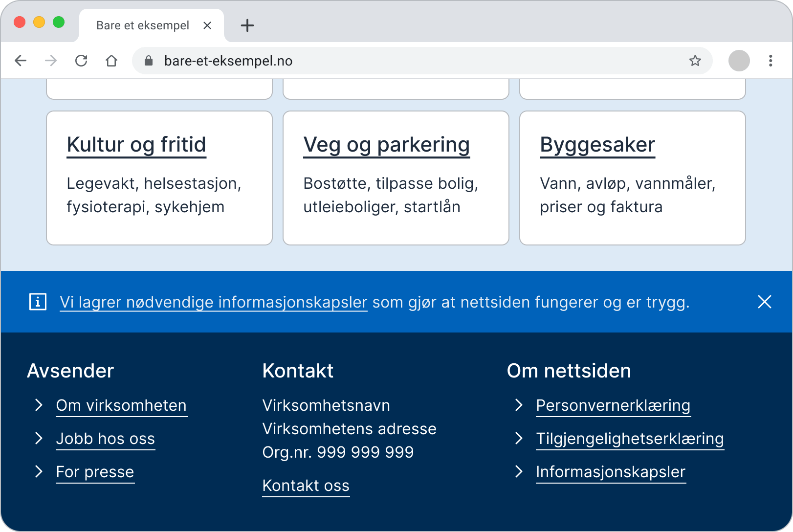
Task: Close the 'Bare et eksempel' tab
Action: coord(207,25)
